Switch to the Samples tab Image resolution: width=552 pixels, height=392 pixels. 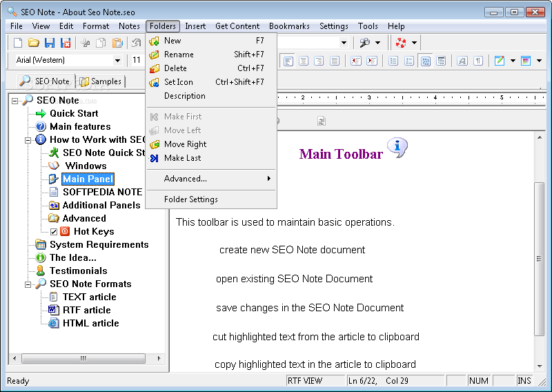pos(101,81)
